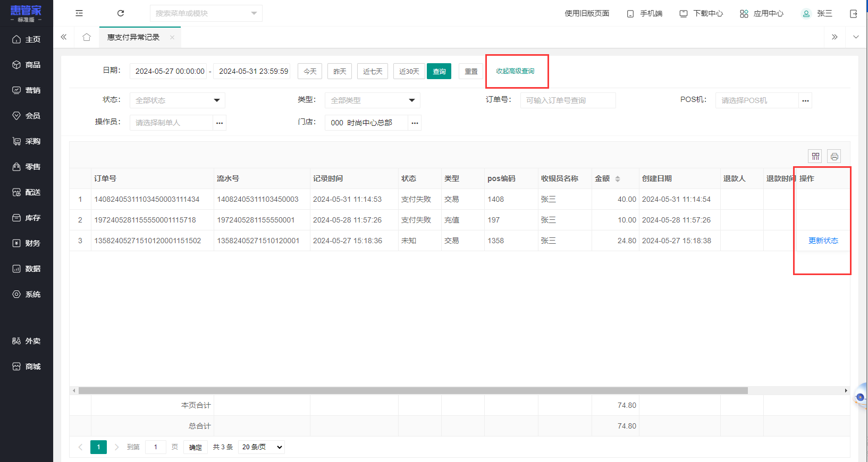Open the 会员 sidebar menu
Screen dimensions: 868x462
27,116
